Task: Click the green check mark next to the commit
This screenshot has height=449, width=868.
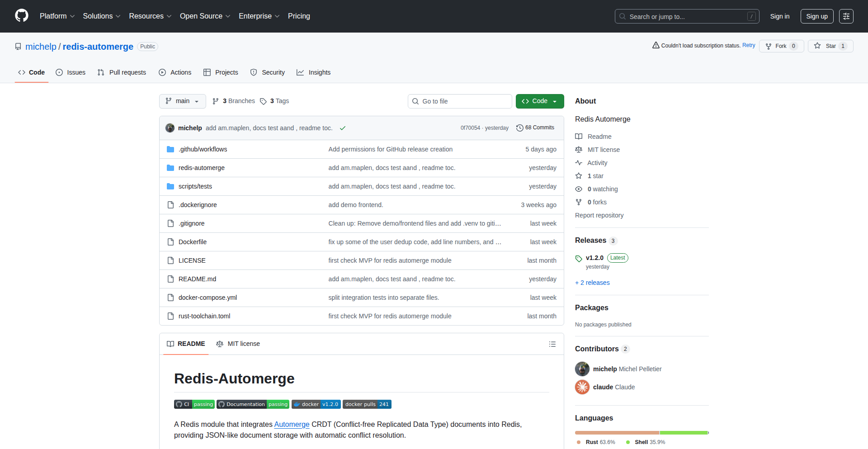Action: [343, 128]
